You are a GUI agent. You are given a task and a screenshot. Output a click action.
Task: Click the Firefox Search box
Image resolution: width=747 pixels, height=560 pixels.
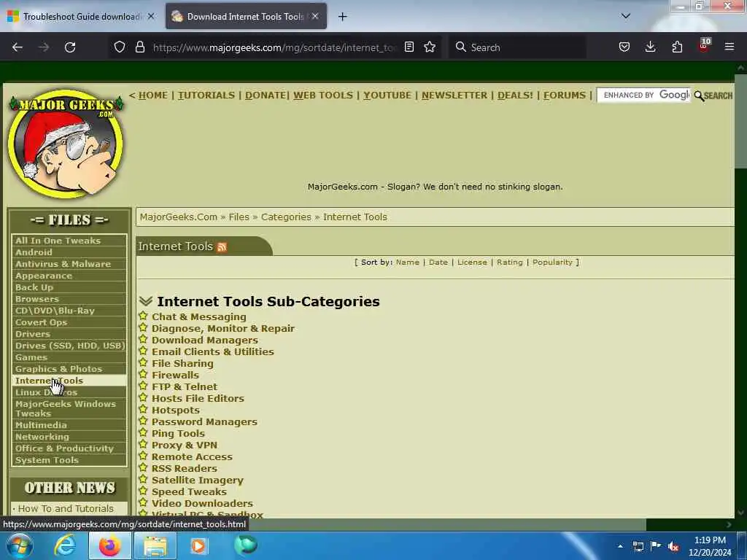point(517,47)
